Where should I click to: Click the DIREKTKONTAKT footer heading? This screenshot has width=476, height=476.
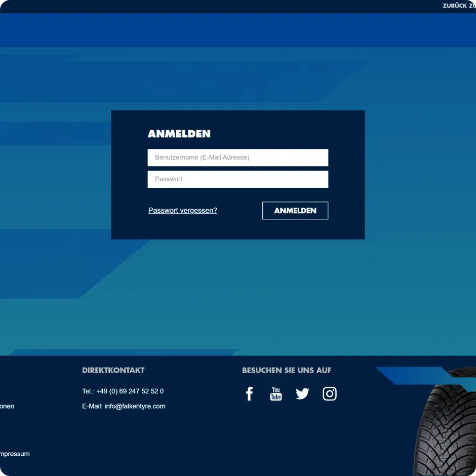coord(113,371)
